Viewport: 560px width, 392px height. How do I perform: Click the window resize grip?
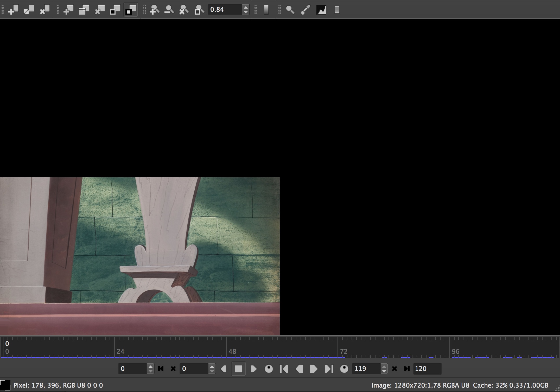[x=557, y=389]
